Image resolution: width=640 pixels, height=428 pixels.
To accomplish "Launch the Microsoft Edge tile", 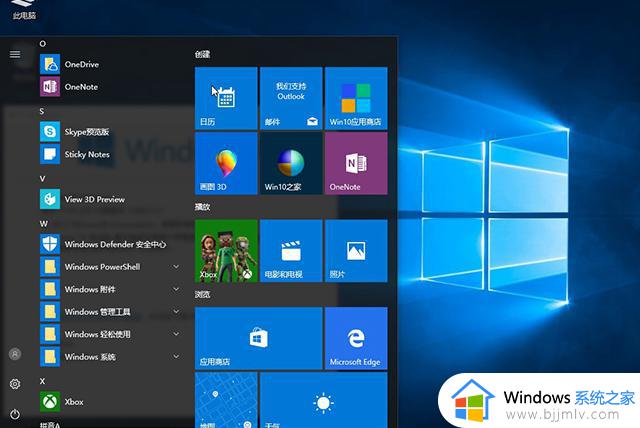I will click(x=356, y=338).
